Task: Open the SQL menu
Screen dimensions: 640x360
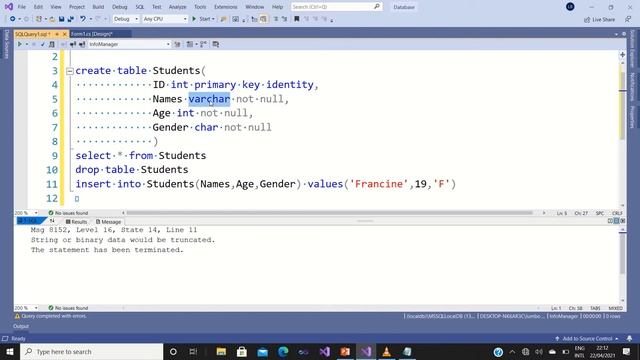Action: (140, 7)
